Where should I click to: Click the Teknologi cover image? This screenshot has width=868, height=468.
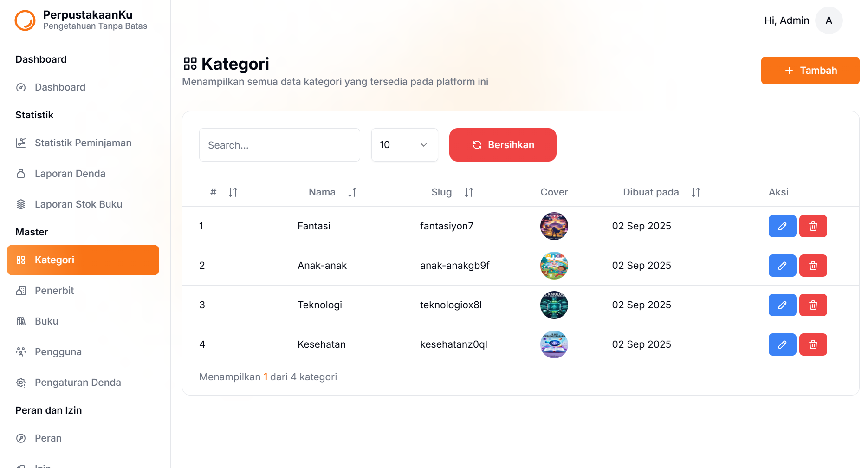(x=554, y=305)
